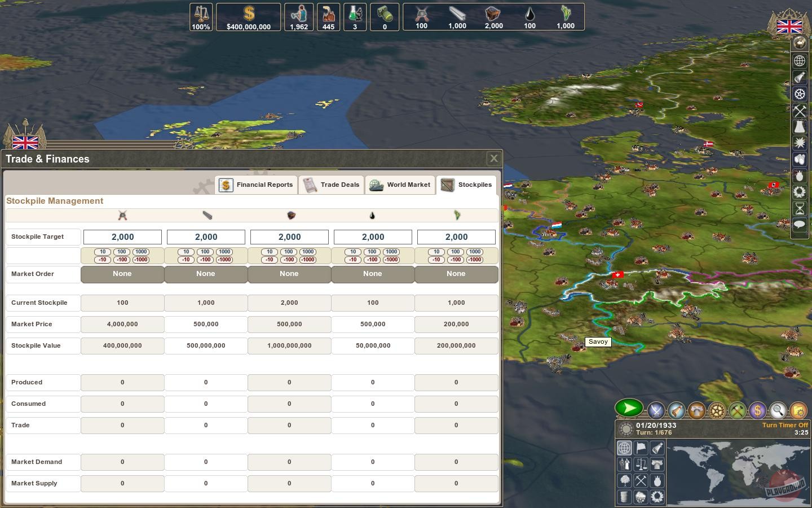The width and height of the screenshot is (812, 508).
Task: Toggle the tree terrain map mode
Action: [x=625, y=481]
